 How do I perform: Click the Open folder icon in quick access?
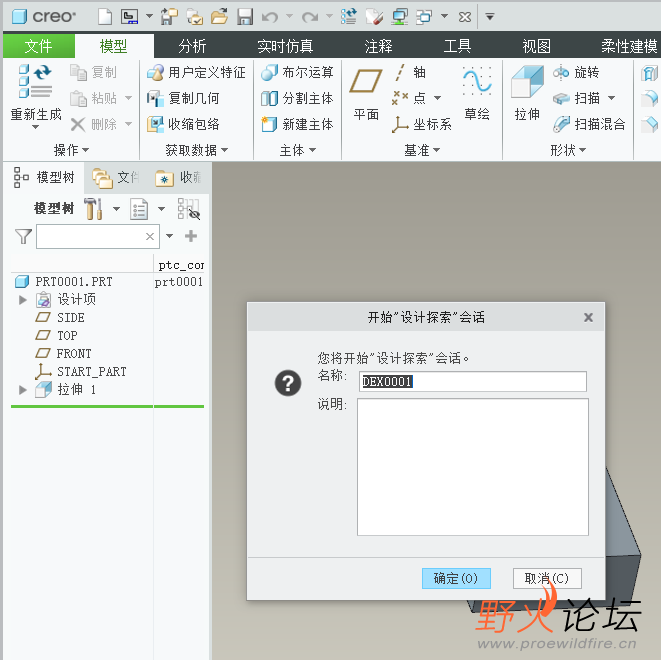click(219, 17)
